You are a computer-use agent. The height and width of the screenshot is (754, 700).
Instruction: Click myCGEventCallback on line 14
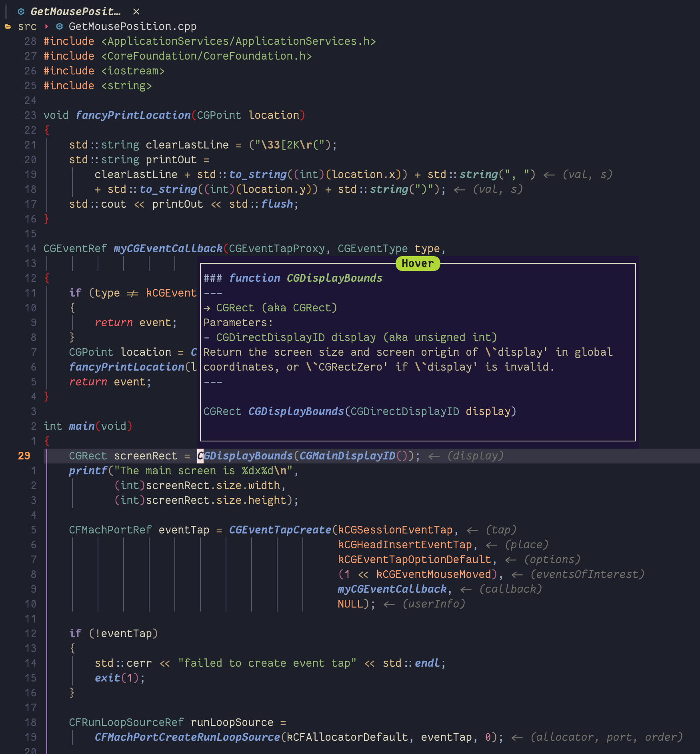pos(167,248)
